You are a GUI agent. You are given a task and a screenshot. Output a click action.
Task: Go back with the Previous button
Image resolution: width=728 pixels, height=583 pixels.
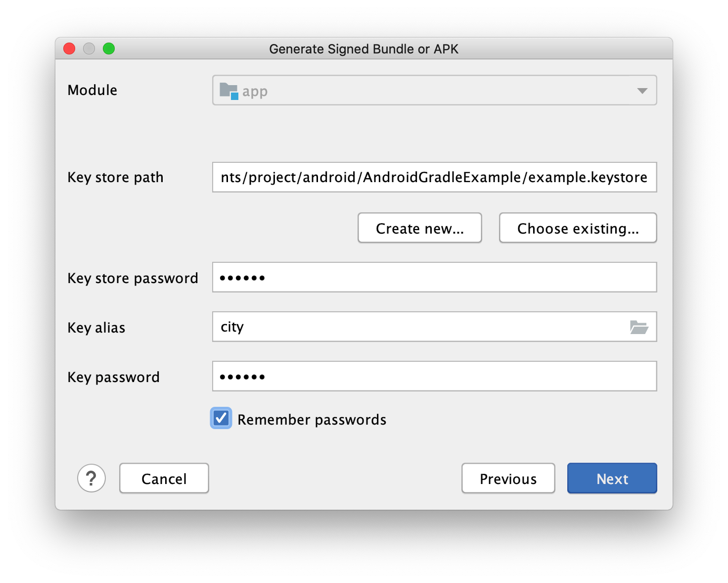[508, 478]
